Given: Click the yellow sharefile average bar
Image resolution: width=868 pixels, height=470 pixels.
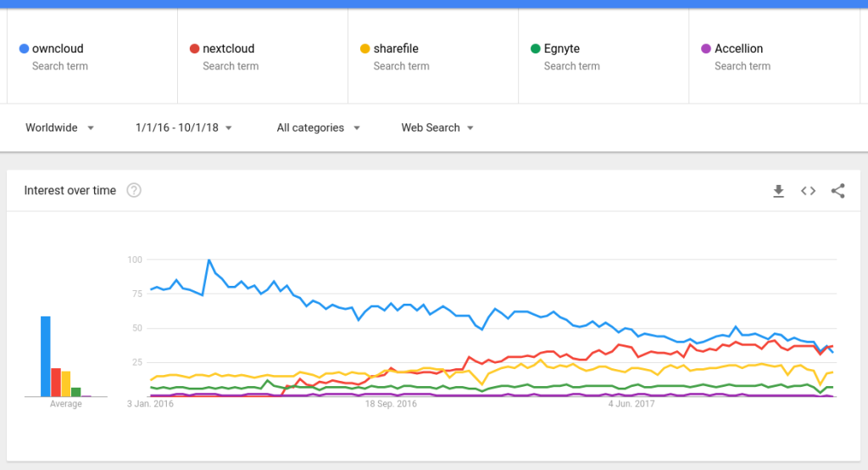Looking at the screenshot, I should tap(66, 383).
